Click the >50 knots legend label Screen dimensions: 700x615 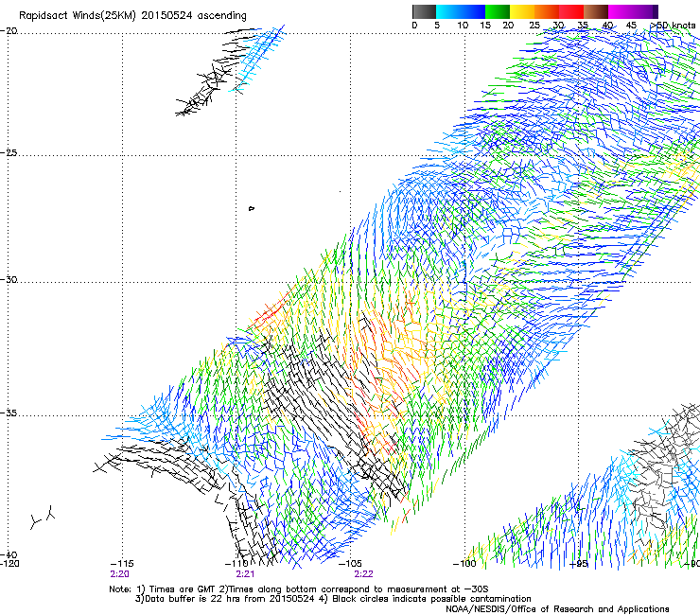coord(674,26)
